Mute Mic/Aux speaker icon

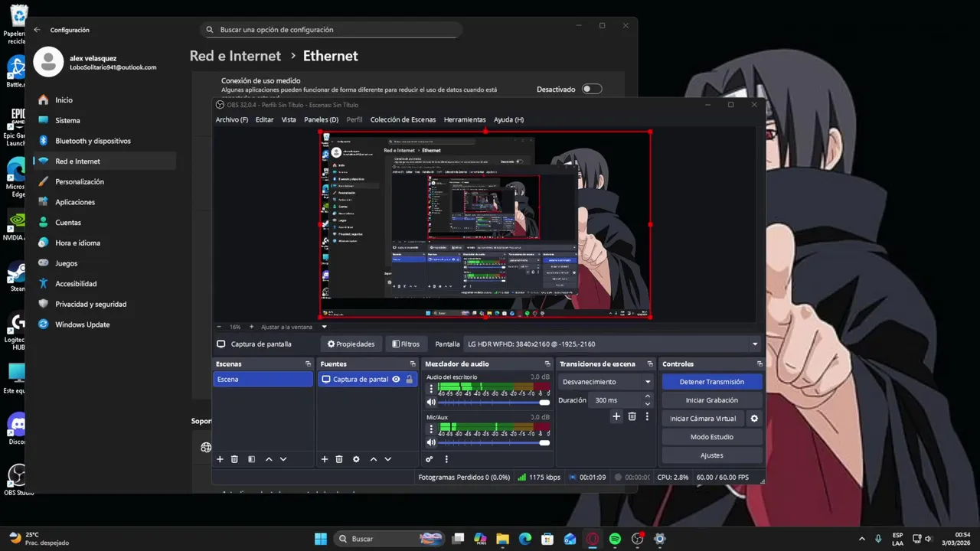(431, 442)
